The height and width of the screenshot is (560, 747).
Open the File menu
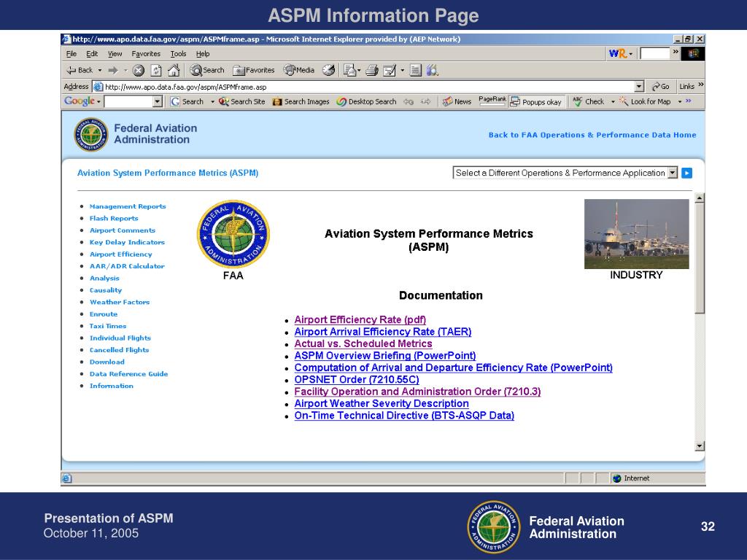(71, 54)
